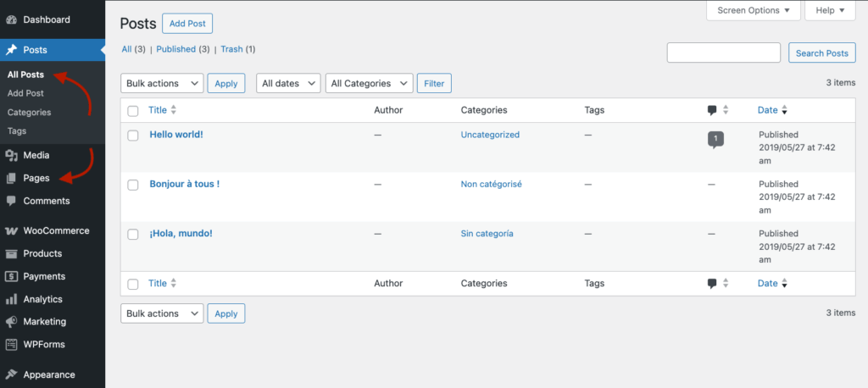Click sort arrows beside footer Date column

click(784, 284)
